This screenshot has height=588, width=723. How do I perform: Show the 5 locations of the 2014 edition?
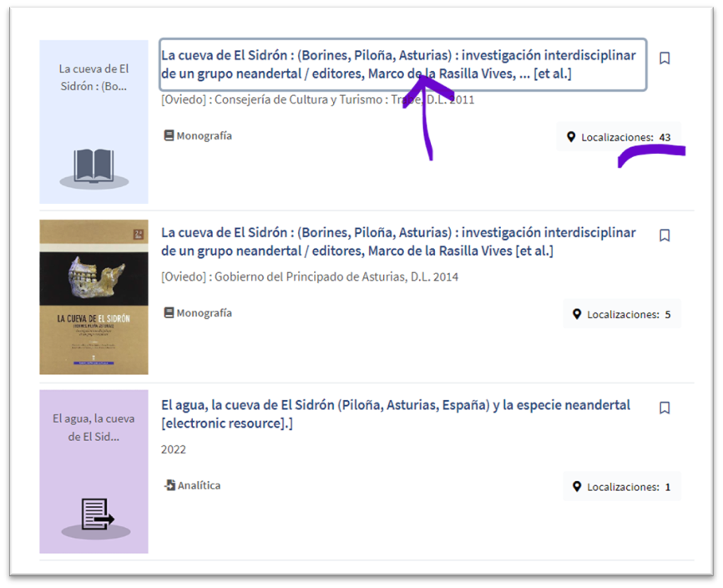(x=622, y=315)
